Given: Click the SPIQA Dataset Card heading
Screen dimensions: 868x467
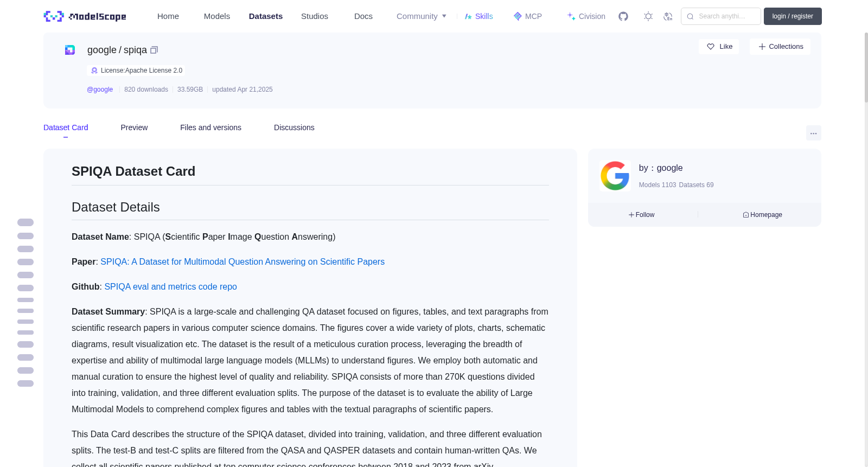Looking at the screenshot, I should pyautogui.click(x=133, y=171).
